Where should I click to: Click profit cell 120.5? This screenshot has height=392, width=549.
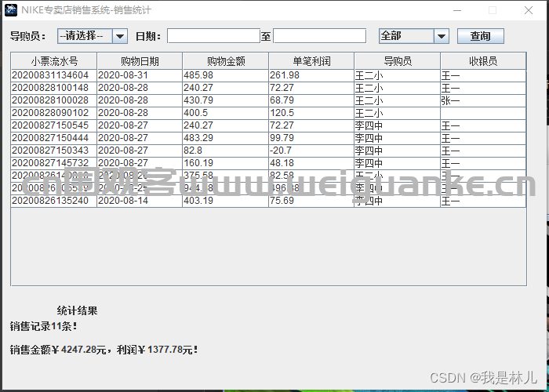[311, 113]
